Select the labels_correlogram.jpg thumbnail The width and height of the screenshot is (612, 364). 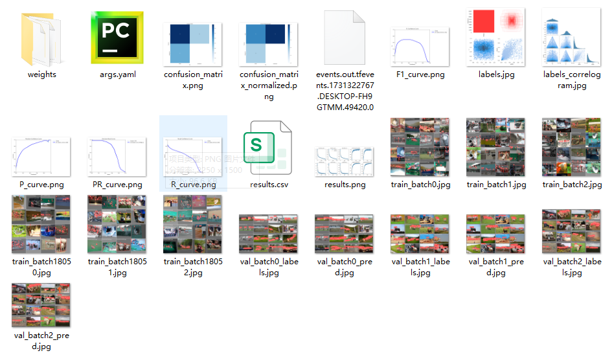coord(571,37)
